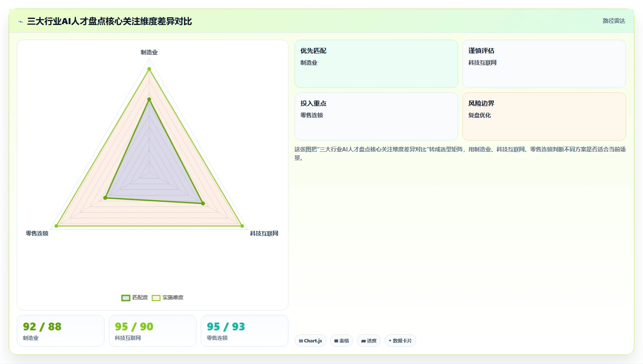Click the 数据卡片 tag icon
Image resolution: width=643 pixels, height=364 pixels.
390,341
